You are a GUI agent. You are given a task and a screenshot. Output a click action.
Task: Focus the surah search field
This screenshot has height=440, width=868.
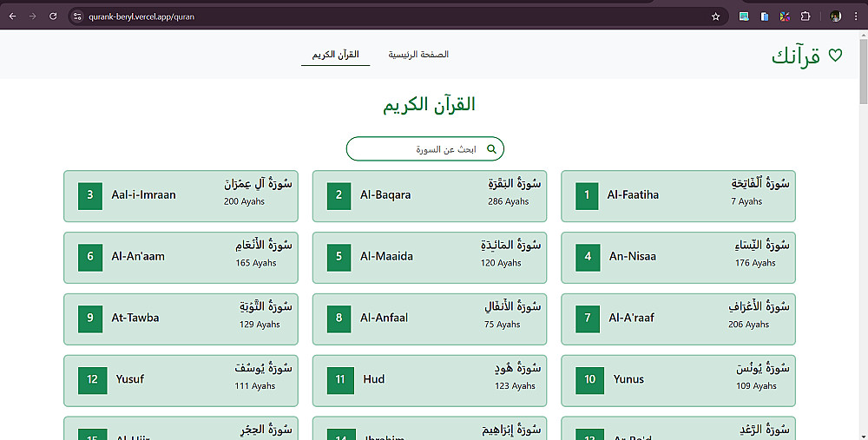click(425, 149)
